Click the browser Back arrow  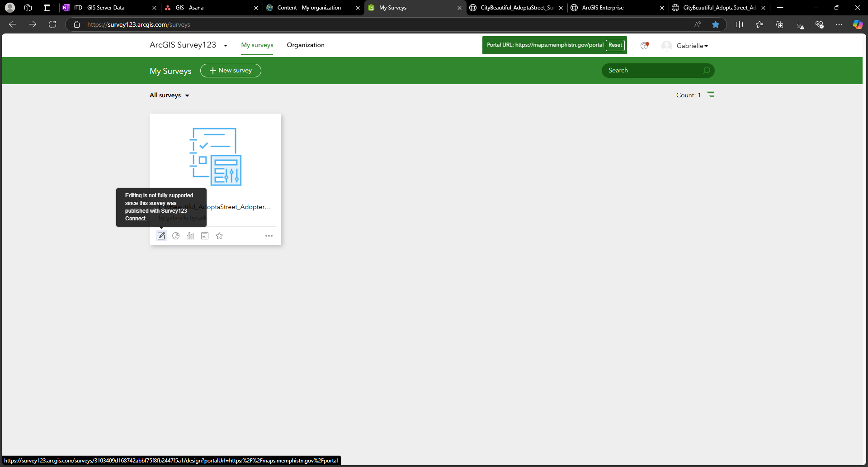13,24
